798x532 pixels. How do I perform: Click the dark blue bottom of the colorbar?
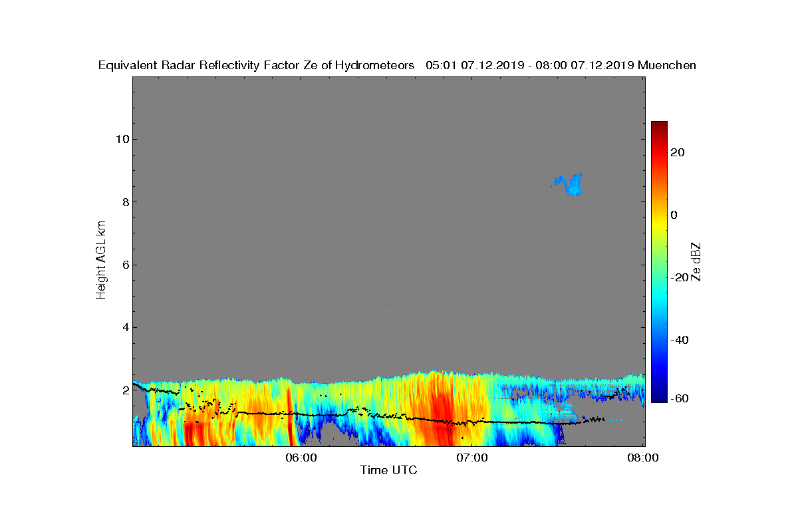[x=659, y=396]
